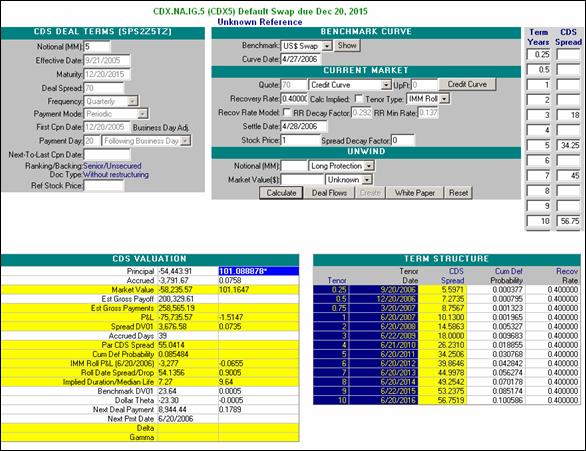The width and height of the screenshot is (586, 451).
Task: Click the Calculate button
Action: pos(281,193)
